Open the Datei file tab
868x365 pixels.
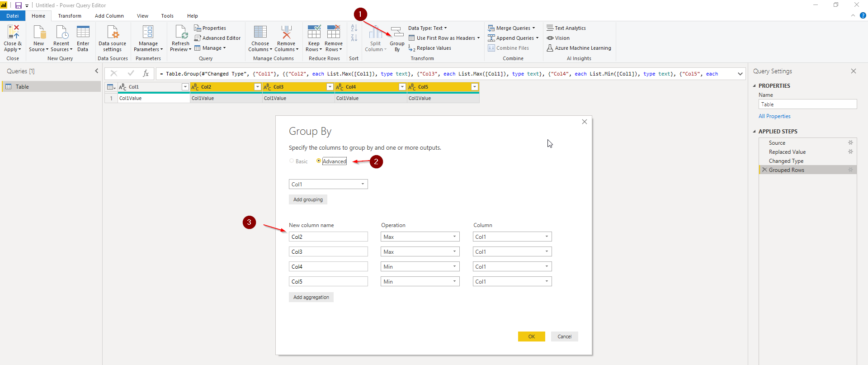[x=13, y=16]
